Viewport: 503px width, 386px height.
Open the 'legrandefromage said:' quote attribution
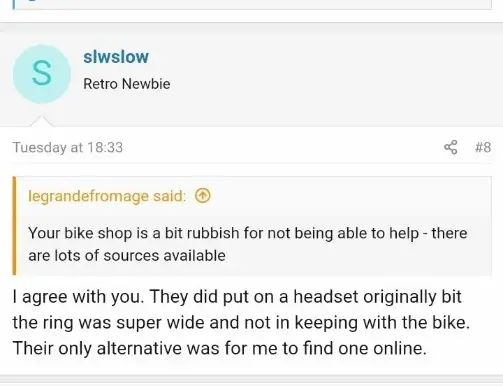(107, 196)
